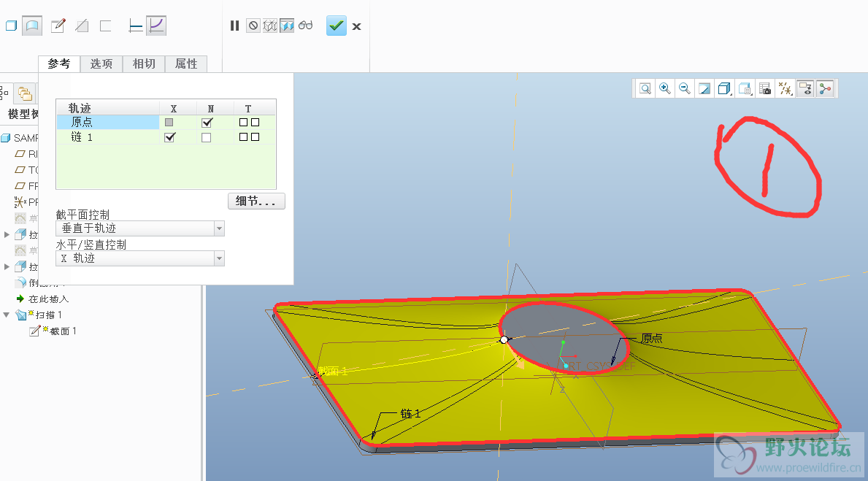
Task: Cancel the sweep feature with X
Action: click(x=356, y=26)
